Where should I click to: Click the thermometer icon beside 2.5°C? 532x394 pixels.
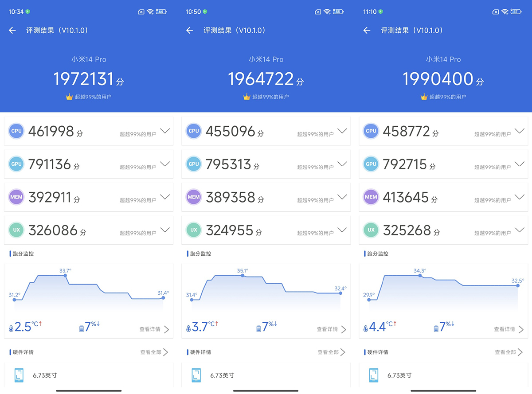click(x=11, y=329)
